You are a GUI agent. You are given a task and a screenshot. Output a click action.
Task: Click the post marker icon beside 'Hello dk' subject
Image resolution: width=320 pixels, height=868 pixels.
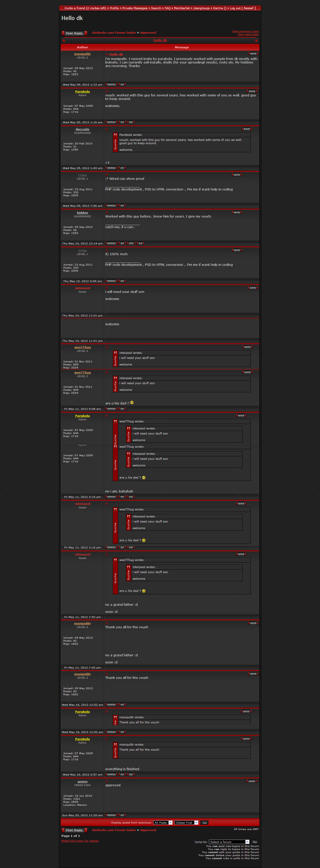(107, 55)
